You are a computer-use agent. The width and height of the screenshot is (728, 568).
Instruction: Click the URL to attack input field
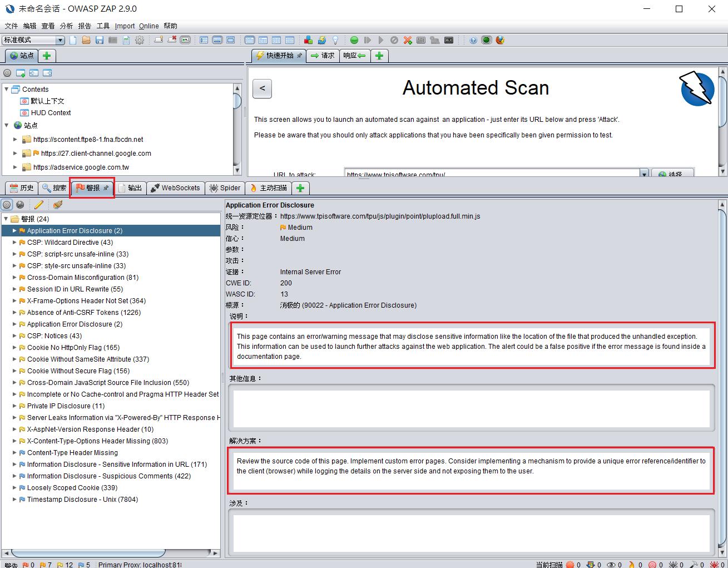(x=492, y=173)
